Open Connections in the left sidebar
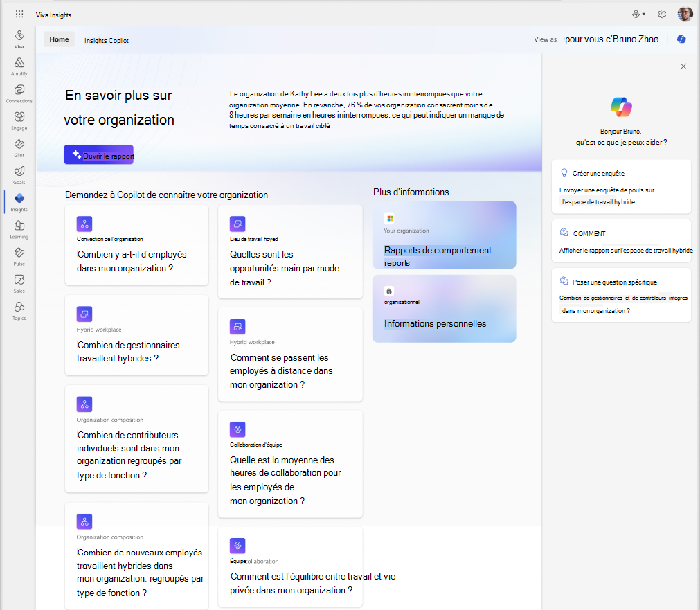 click(19, 93)
